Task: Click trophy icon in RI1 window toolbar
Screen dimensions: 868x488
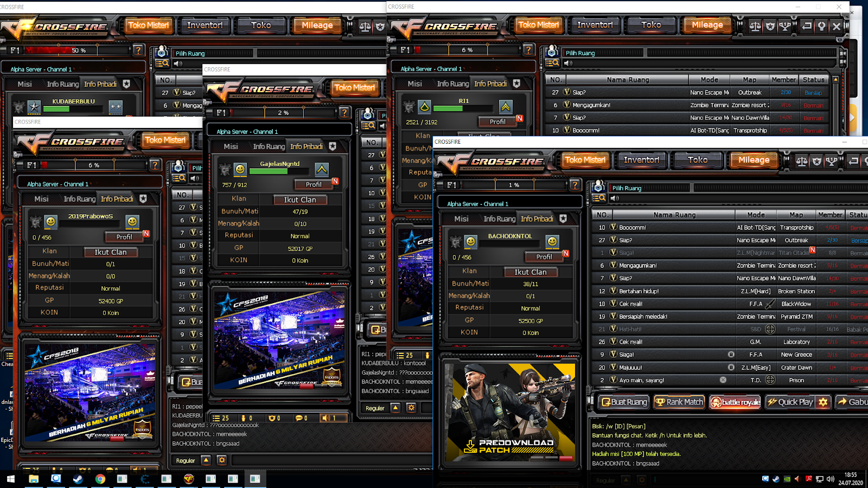Action: (x=785, y=26)
